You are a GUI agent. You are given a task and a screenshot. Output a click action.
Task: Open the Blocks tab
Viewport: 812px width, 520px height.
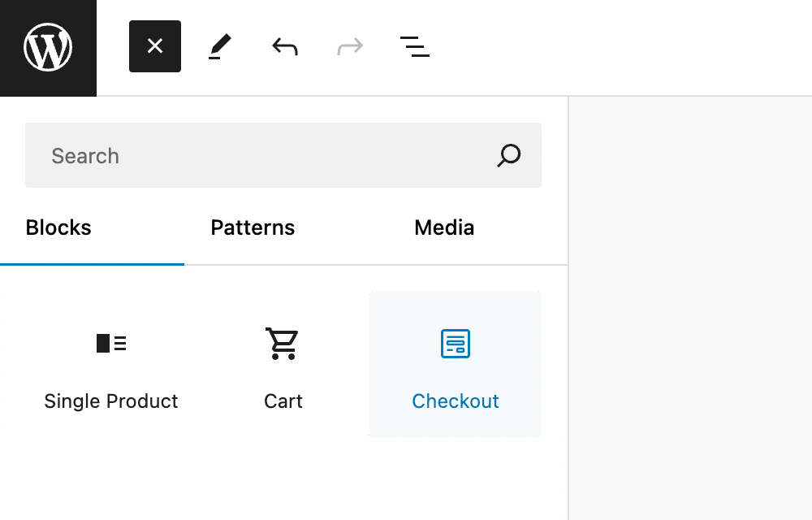click(x=58, y=227)
